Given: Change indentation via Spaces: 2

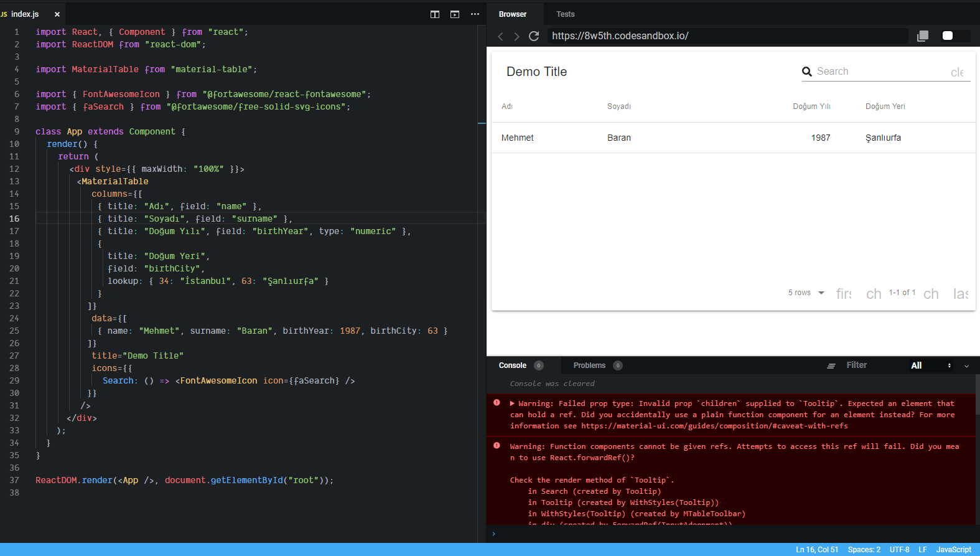Looking at the screenshot, I should tap(864, 550).
